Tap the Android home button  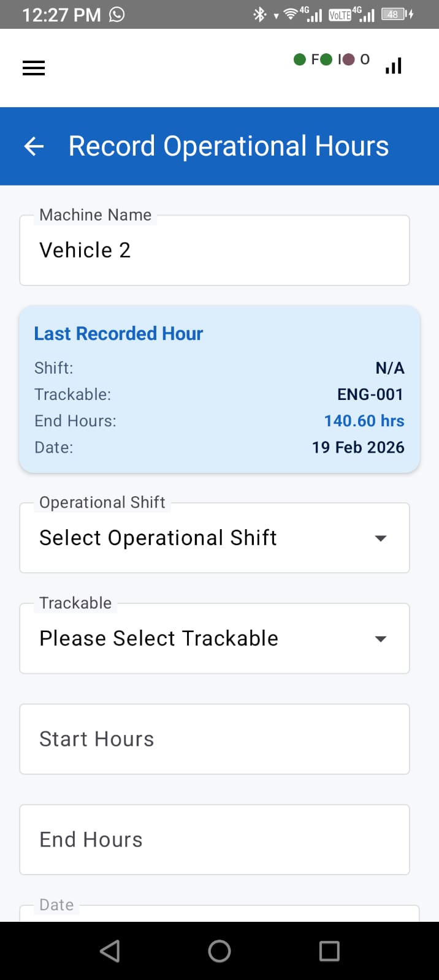point(219,951)
